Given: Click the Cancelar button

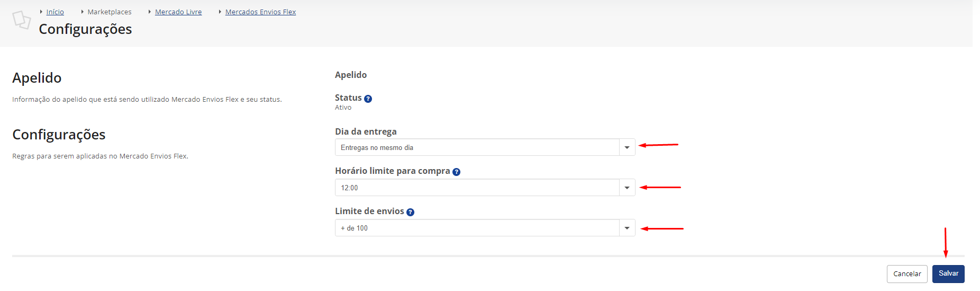Looking at the screenshot, I should [907, 274].
